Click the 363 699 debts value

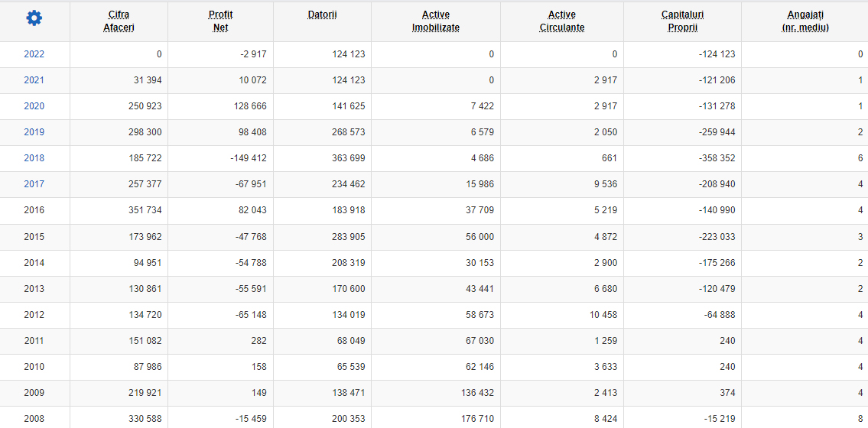(347, 158)
